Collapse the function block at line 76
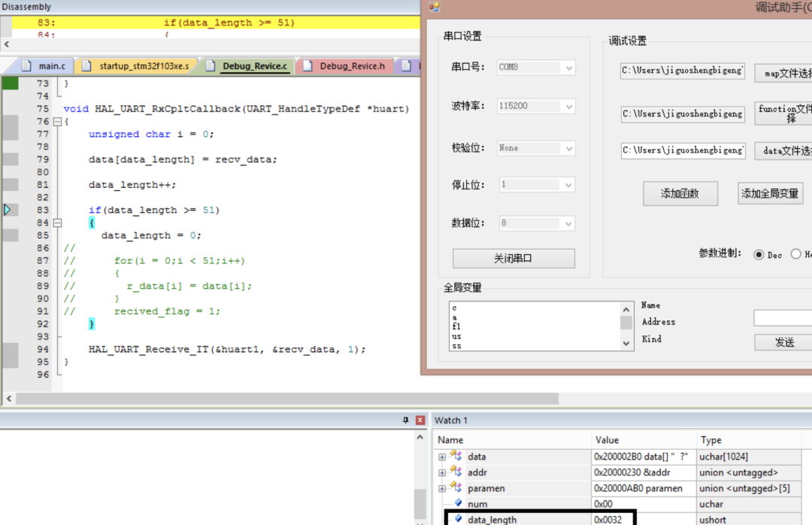The width and height of the screenshot is (812, 525). [x=59, y=121]
